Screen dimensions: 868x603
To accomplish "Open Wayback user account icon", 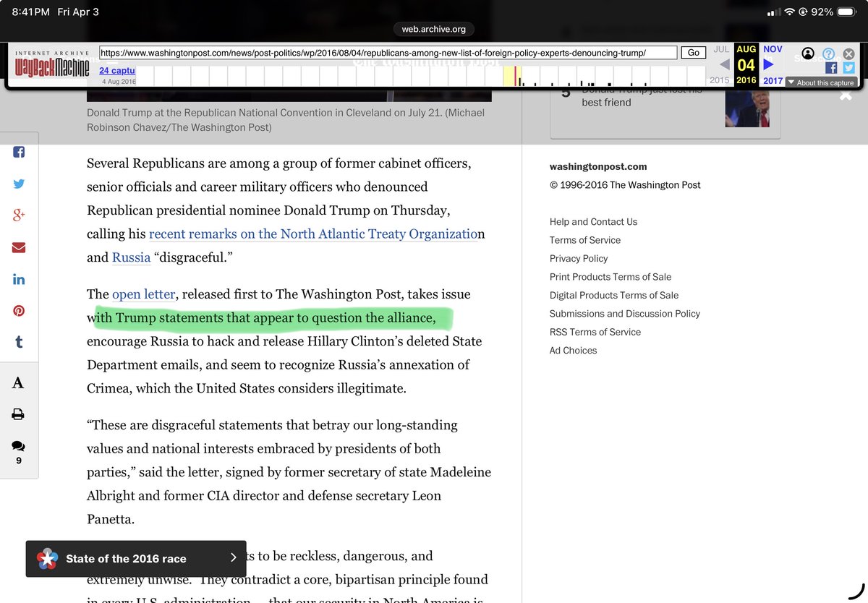I will tap(808, 54).
